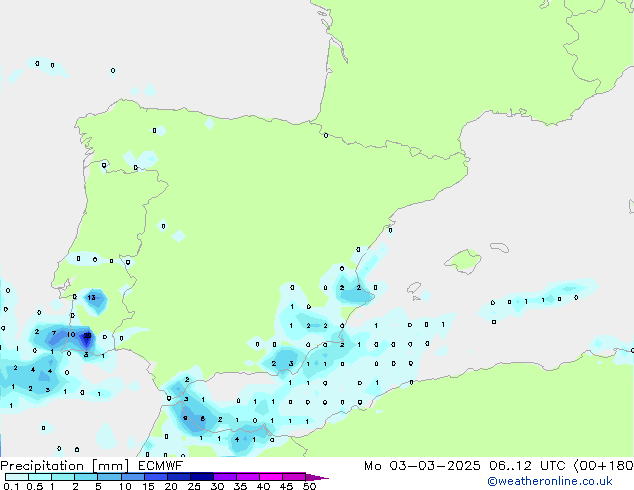This screenshot has width=634, height=490.
Task: Click the 35–40 mm legend color swatch
Action: coord(247,477)
